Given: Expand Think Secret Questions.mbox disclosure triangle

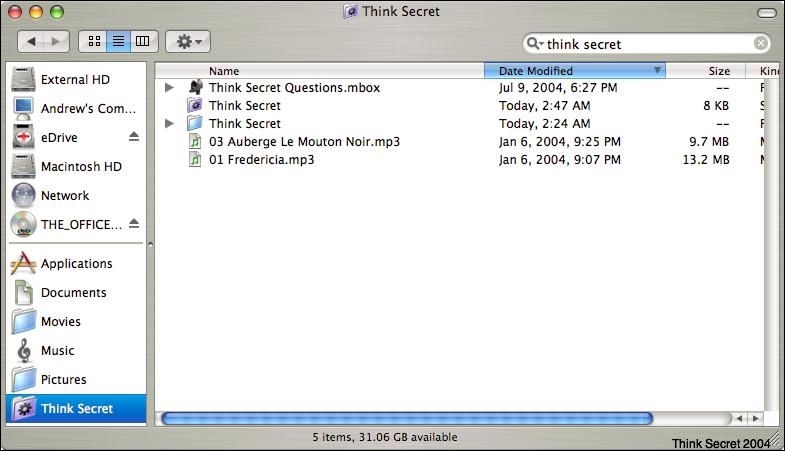Looking at the screenshot, I should 170,88.
